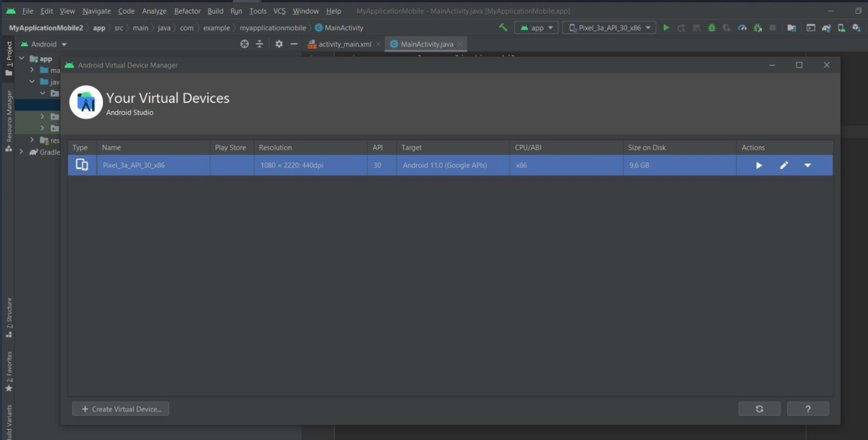Sort devices by the Name column header
This screenshot has width=868, height=440.
tap(153, 148)
